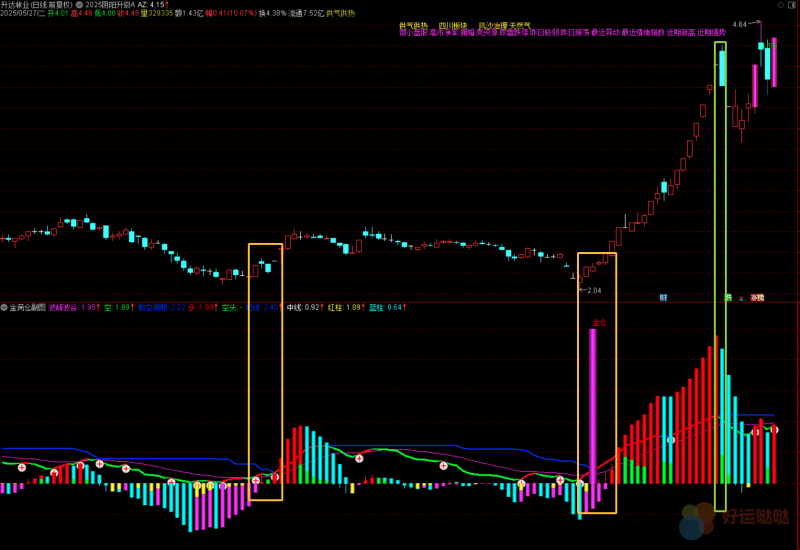Click the high price 高4.48
Viewport: 800px width, 550px height.
(82, 13)
